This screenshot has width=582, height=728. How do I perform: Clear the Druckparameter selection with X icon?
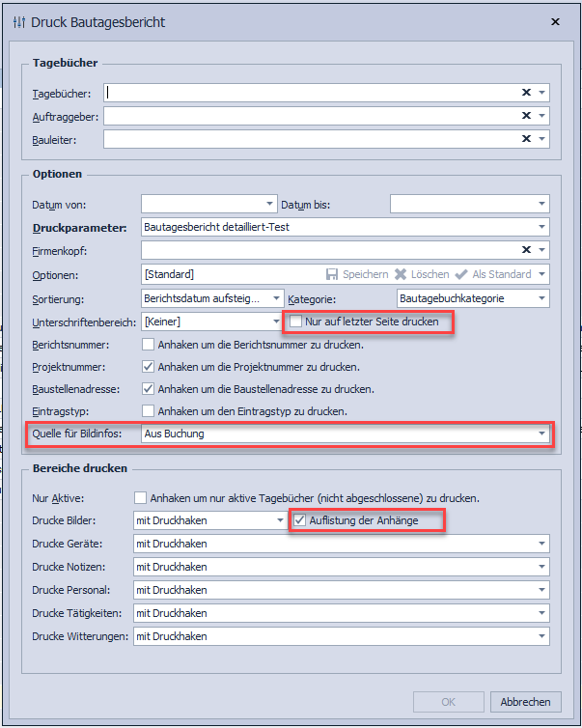coord(526,228)
